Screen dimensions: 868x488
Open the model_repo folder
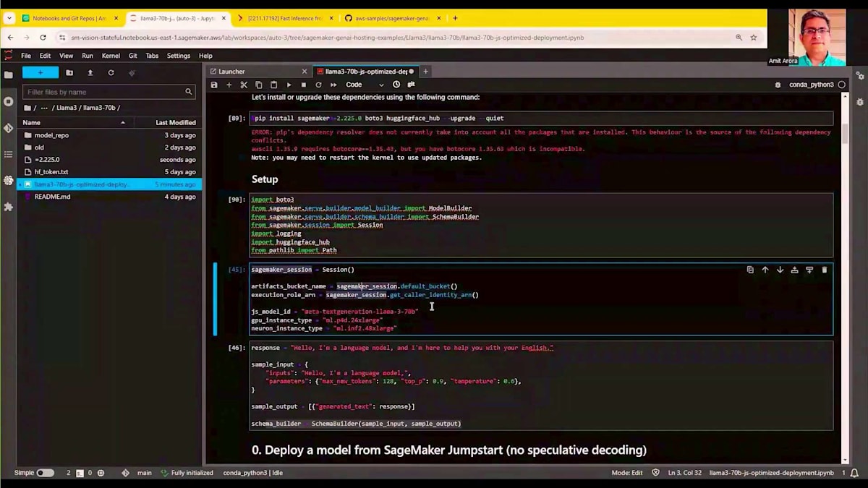[x=109, y=135]
